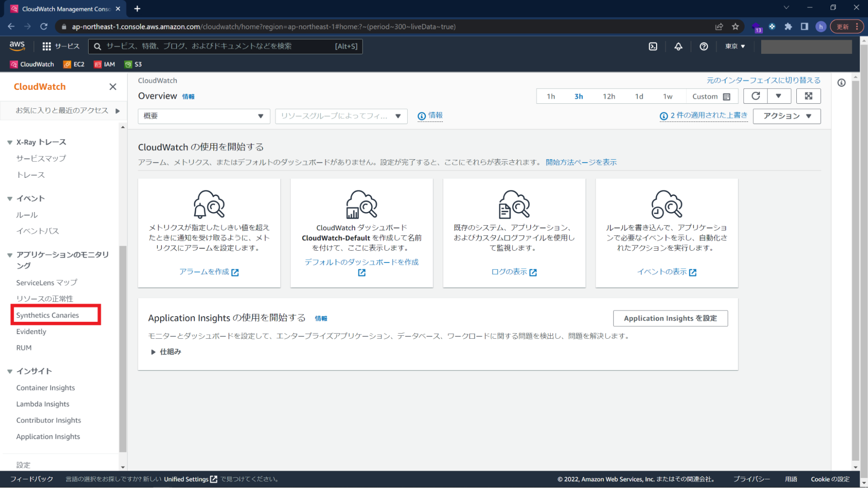Click 2 件の適用された上書き link

pos(703,115)
